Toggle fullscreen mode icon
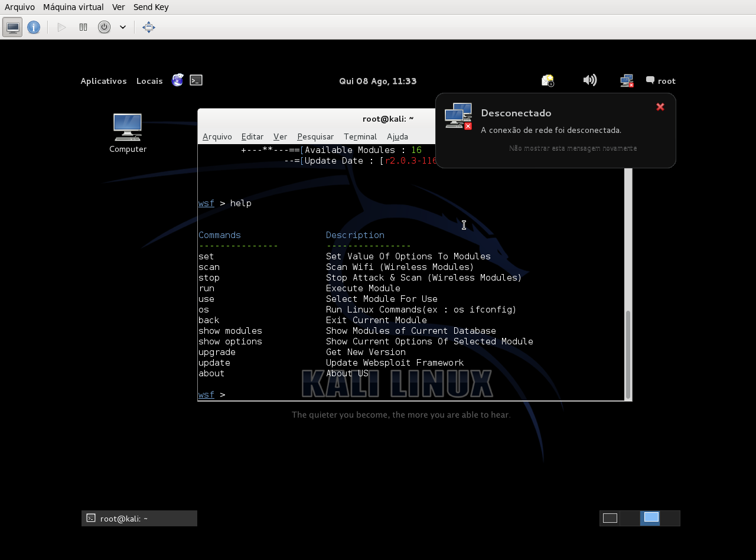The image size is (756, 560). (149, 27)
